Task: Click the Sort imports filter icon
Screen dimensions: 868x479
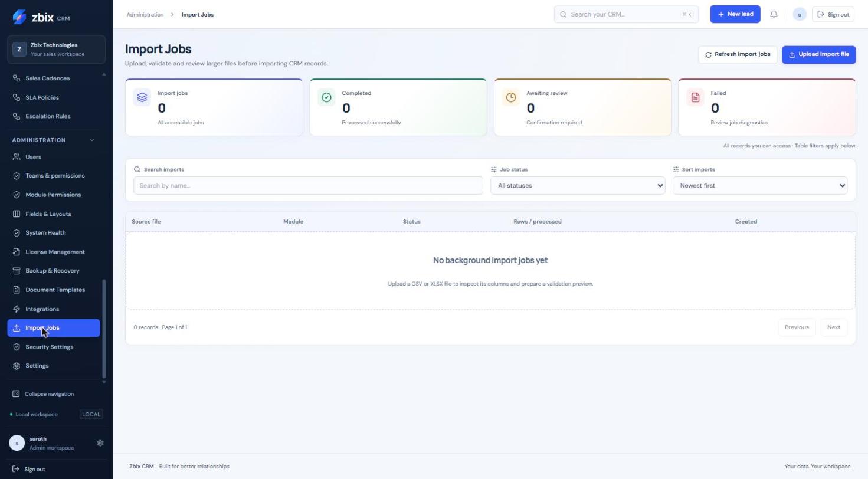Action: tap(676, 169)
